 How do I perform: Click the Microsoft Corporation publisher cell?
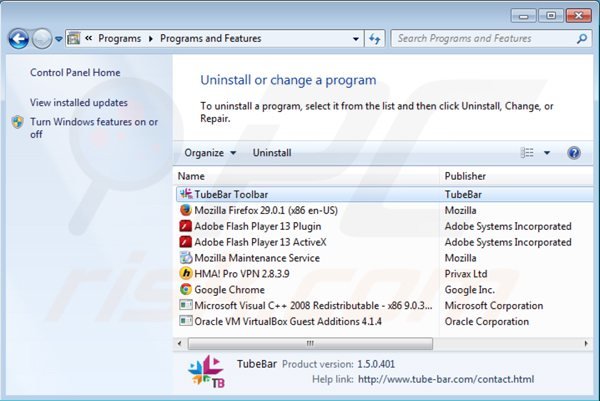(494, 306)
